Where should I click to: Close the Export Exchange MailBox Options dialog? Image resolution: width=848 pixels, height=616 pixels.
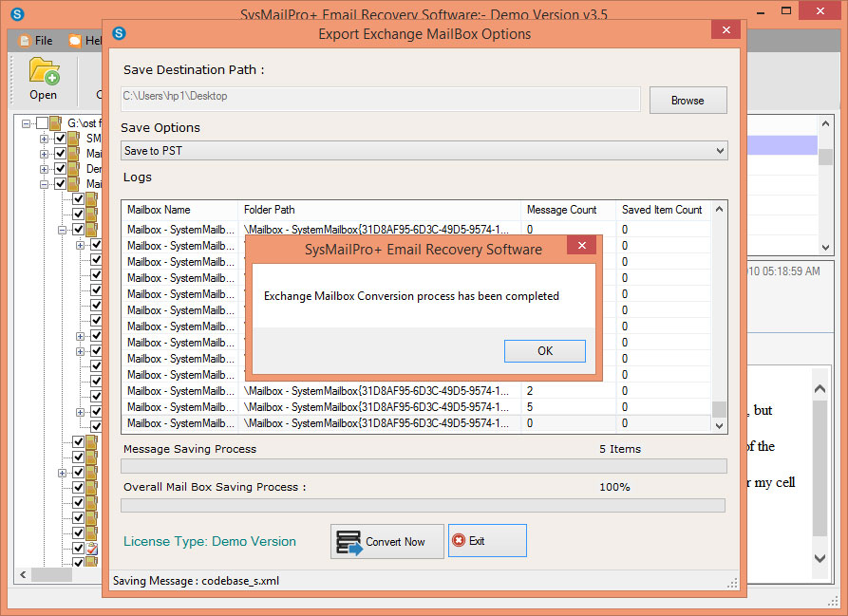tap(726, 30)
